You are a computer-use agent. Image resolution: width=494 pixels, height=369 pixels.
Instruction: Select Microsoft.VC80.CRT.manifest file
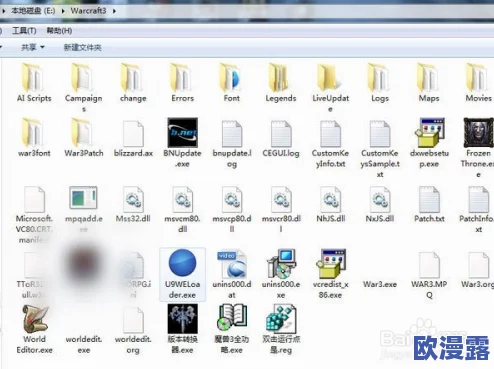point(34,215)
